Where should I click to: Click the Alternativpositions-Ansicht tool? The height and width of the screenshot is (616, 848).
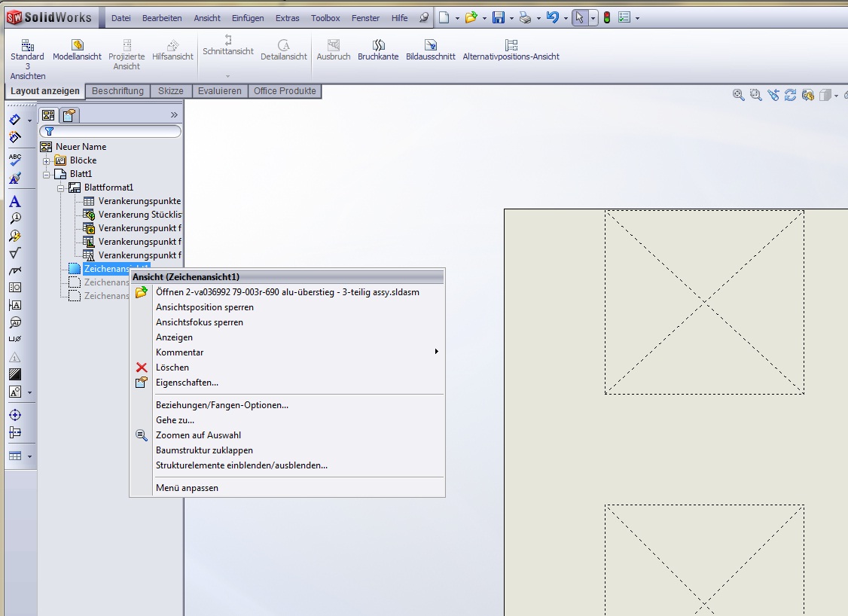tap(511, 50)
